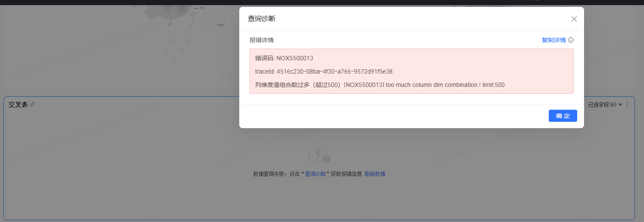
Task: Click the query failed error icon
Action: coord(319,155)
